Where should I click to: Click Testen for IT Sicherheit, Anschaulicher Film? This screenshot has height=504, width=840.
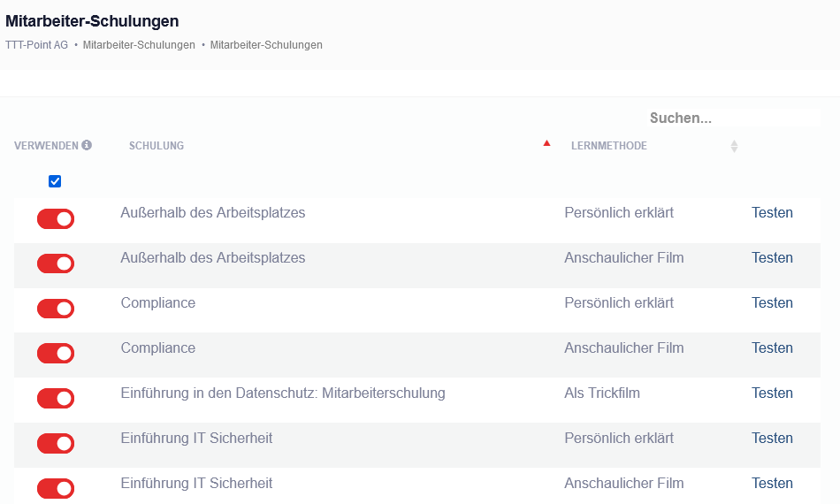772,484
